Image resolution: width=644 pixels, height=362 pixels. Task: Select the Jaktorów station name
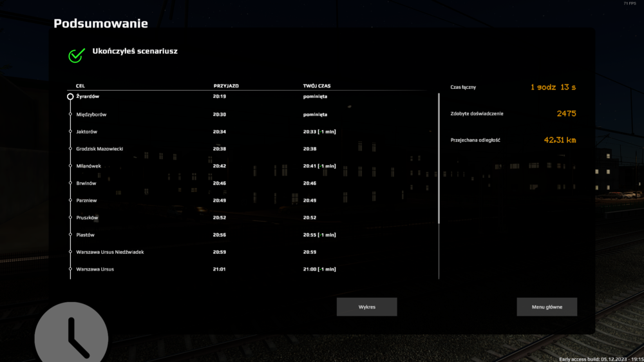coord(87,132)
